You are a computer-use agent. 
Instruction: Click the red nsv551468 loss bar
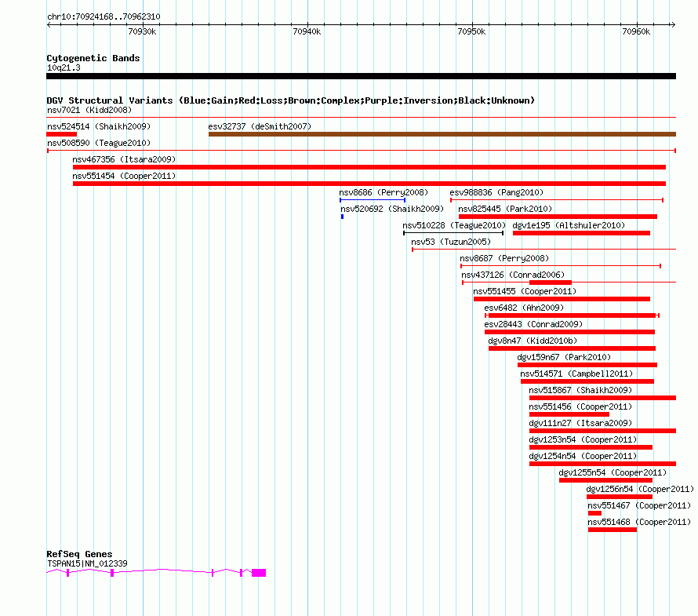point(613,530)
